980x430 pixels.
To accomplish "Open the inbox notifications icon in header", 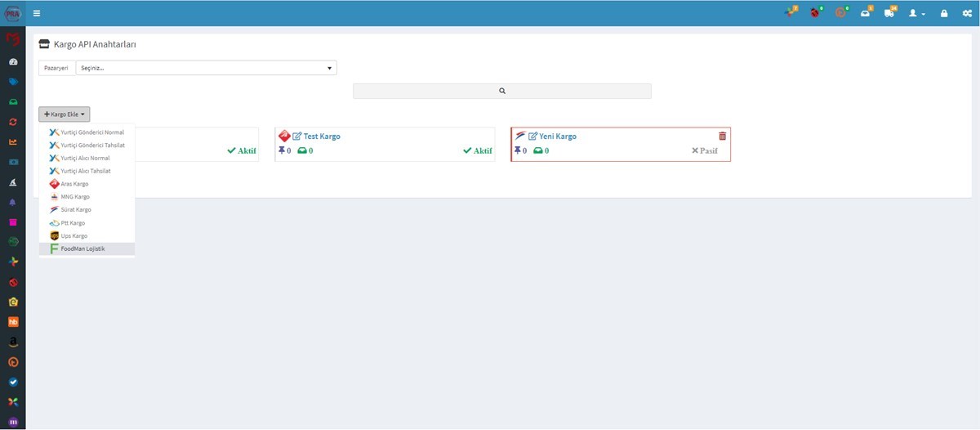I will pos(866,13).
